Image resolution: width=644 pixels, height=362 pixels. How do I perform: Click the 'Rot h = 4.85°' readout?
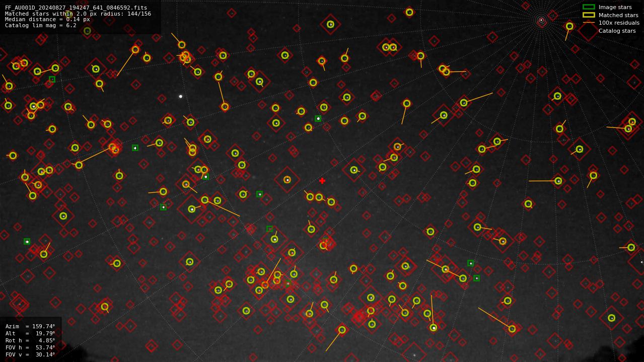pyautogui.click(x=30, y=340)
